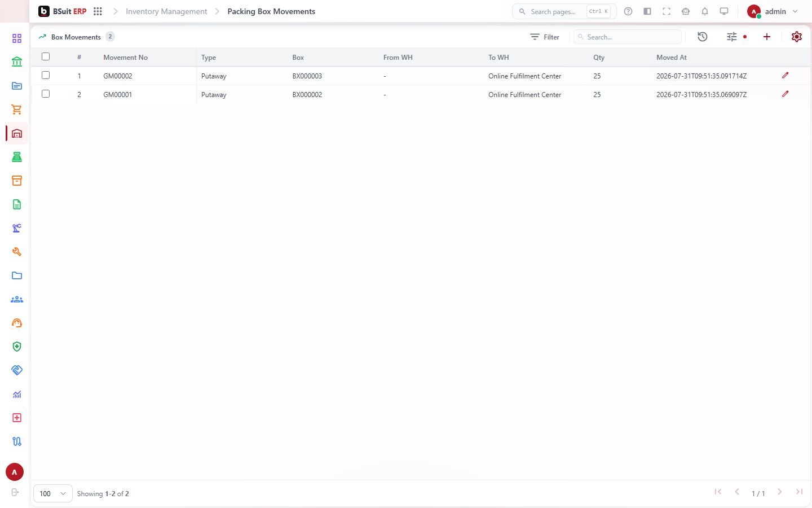Open the people group icon in sidebar
Image resolution: width=812 pixels, height=508 pixels.
tap(17, 299)
